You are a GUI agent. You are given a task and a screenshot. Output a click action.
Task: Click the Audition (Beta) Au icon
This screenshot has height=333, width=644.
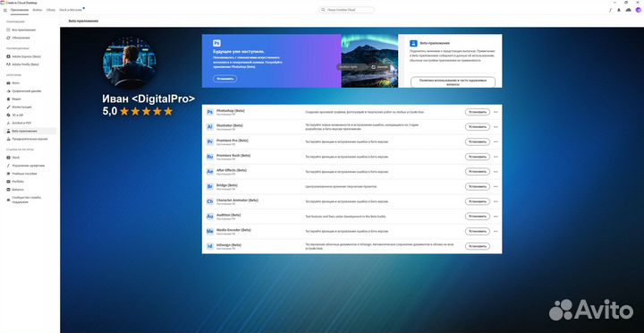click(x=210, y=217)
